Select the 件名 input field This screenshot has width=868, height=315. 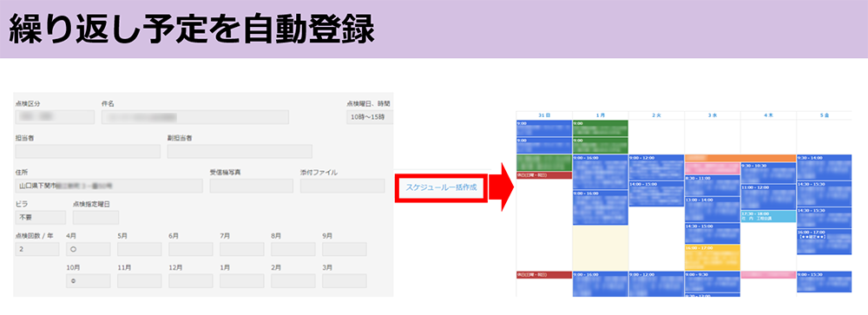click(x=194, y=117)
